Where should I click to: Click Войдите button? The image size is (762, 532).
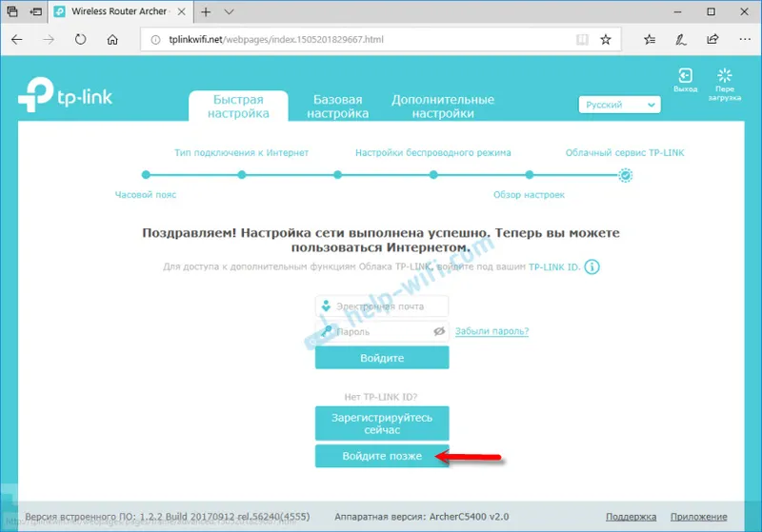pyautogui.click(x=382, y=358)
